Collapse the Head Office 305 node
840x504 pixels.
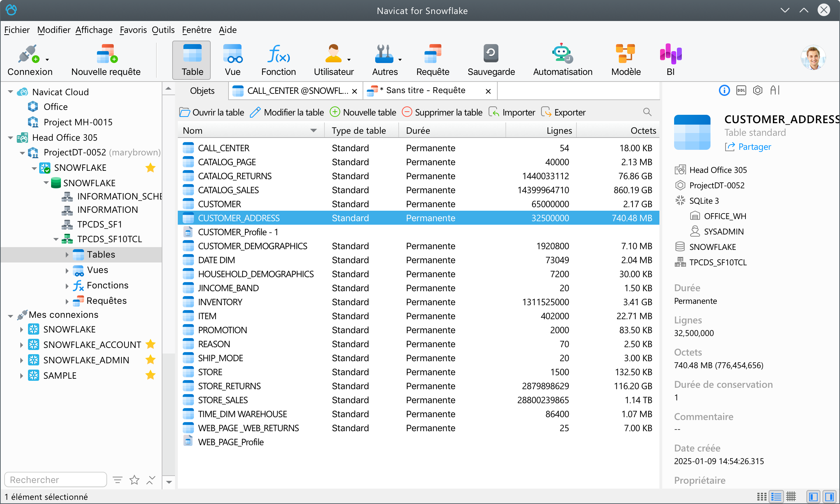(x=10, y=138)
